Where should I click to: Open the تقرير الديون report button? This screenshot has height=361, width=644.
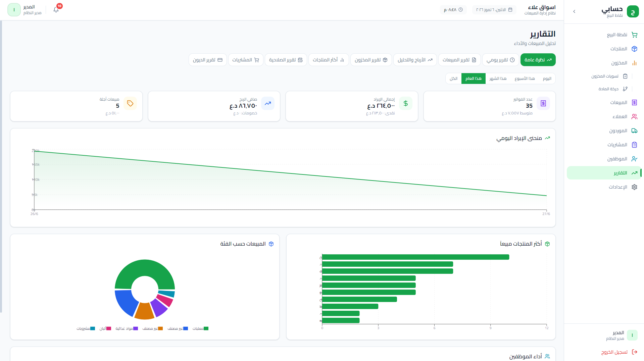click(208, 60)
